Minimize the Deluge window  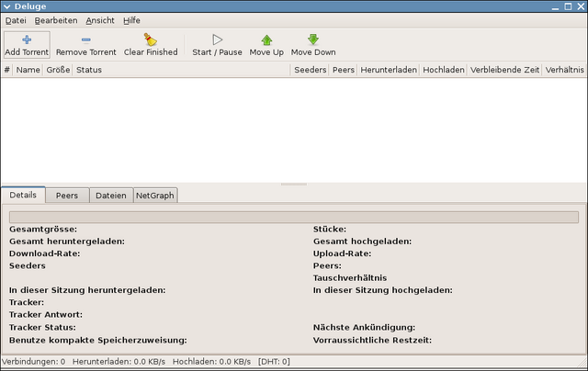555,6
